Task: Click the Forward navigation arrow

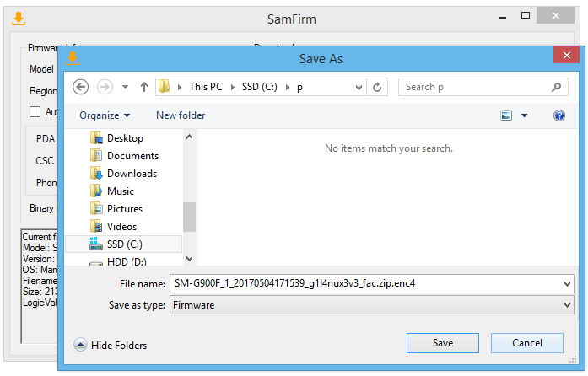Action: [x=105, y=87]
